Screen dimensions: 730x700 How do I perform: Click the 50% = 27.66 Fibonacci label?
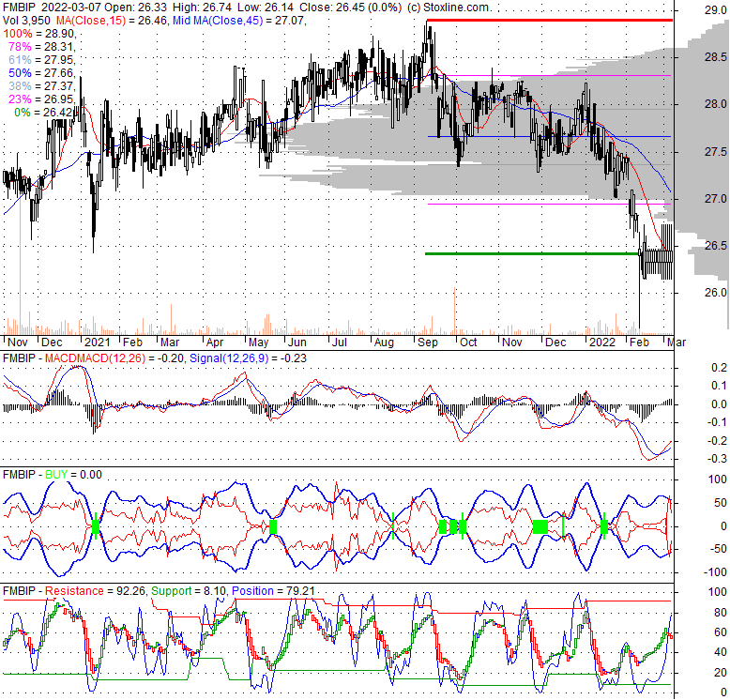42,72
